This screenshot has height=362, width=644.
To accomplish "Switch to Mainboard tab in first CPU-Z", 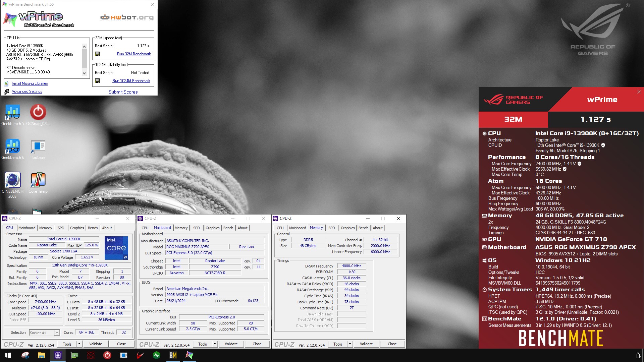I will [x=27, y=228].
